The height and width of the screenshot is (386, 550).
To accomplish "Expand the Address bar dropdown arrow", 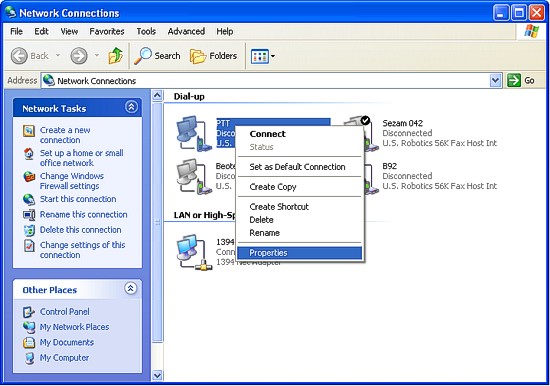I will [x=495, y=81].
